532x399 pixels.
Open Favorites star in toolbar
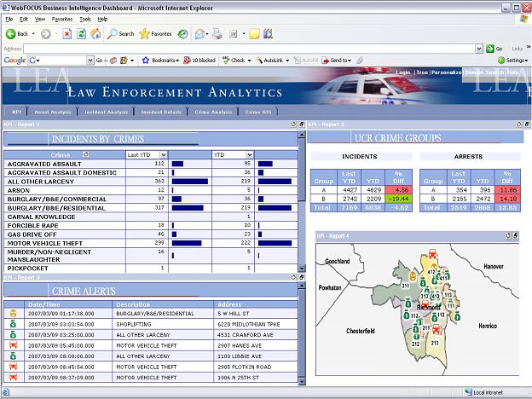tap(144, 33)
